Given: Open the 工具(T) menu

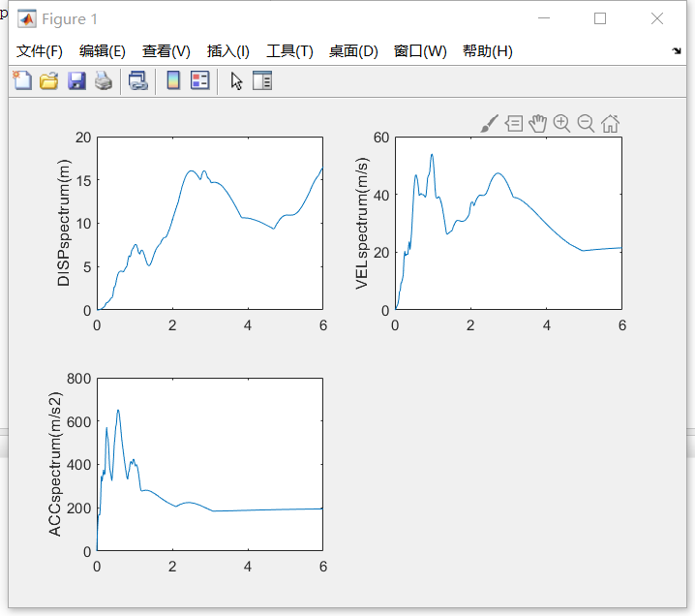Looking at the screenshot, I should pyautogui.click(x=289, y=51).
